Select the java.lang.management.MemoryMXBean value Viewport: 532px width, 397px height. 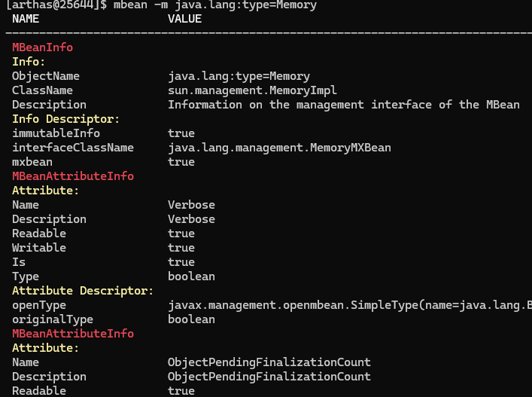(x=279, y=148)
